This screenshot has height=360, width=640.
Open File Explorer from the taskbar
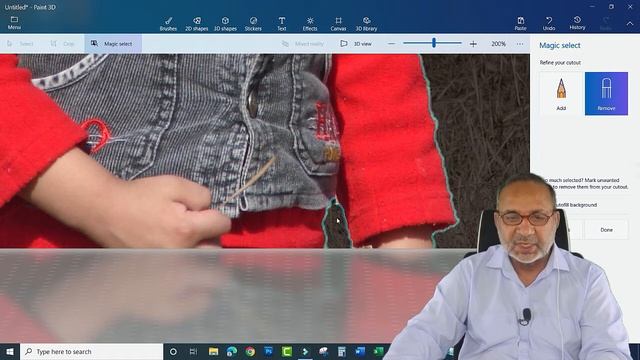213,351
